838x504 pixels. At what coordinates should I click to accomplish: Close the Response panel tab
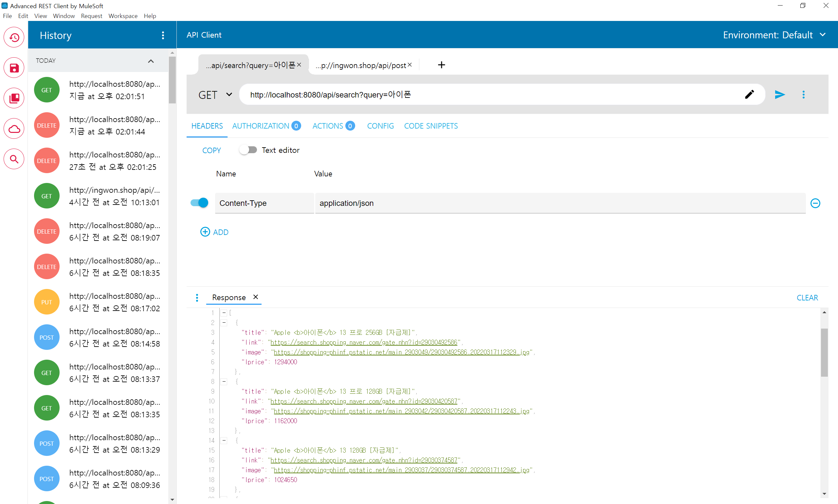255,297
